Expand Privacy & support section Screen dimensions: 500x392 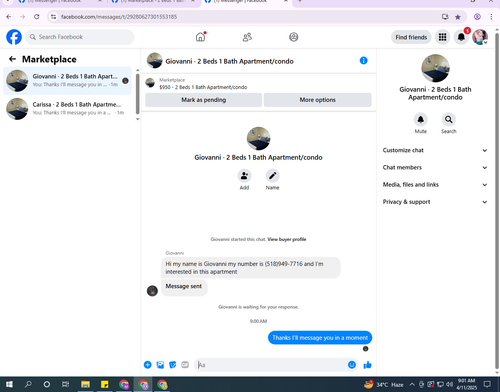click(x=435, y=202)
